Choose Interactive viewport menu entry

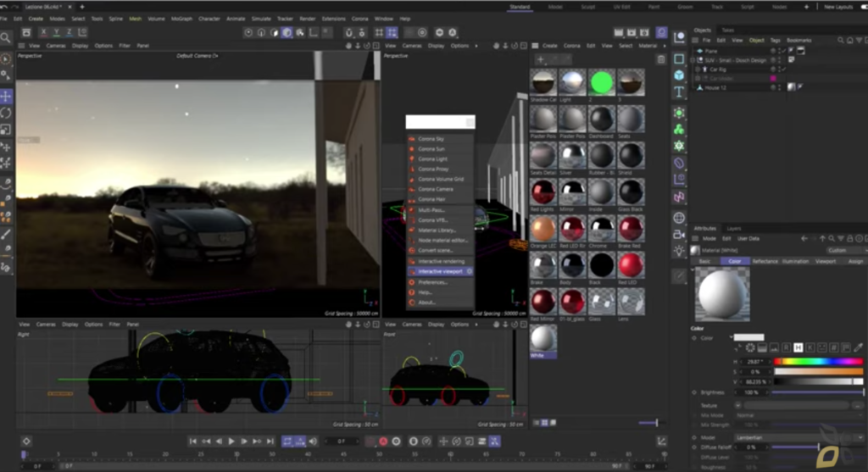point(440,272)
